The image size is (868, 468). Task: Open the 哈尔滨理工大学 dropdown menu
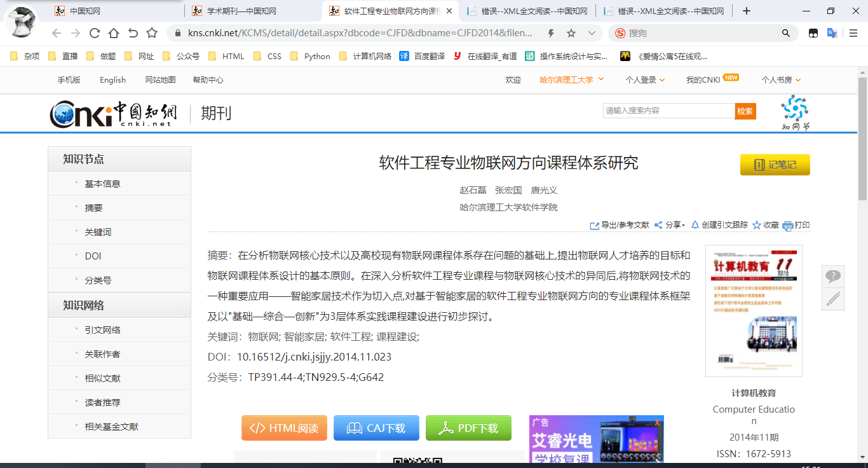pos(571,79)
